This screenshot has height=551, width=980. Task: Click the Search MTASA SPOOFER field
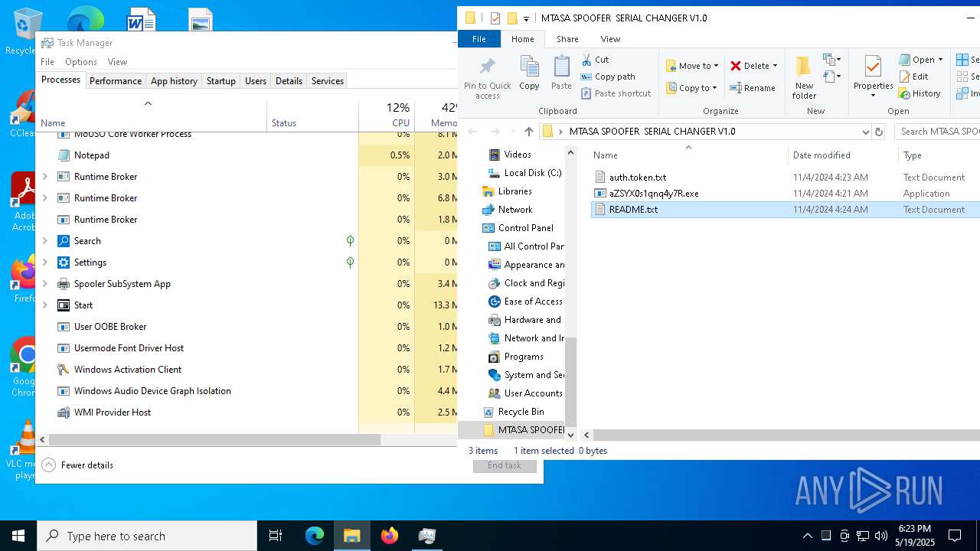[938, 132]
